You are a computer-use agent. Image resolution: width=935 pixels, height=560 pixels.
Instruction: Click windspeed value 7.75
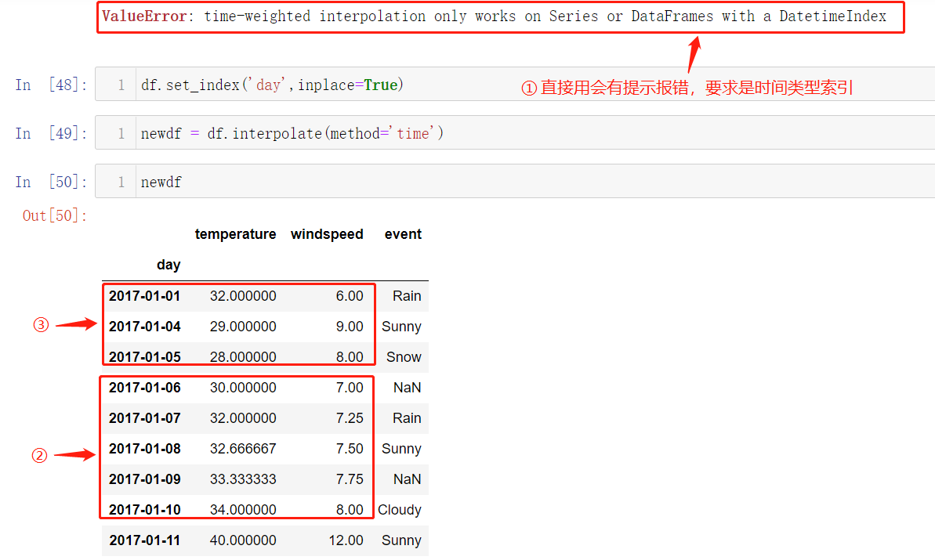(x=350, y=479)
